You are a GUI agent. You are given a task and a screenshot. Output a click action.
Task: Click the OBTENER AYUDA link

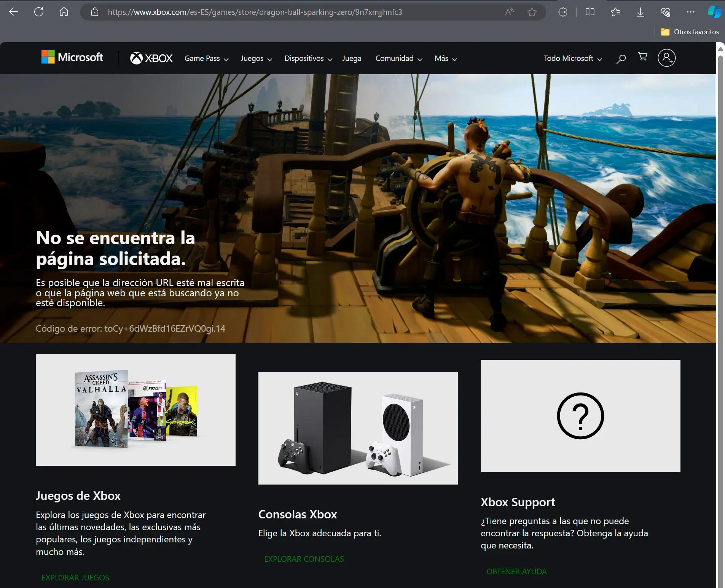point(516,571)
